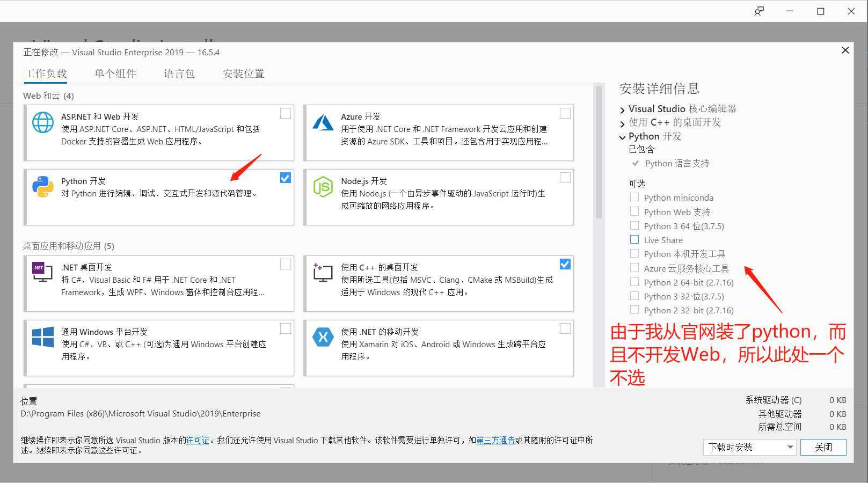Click the install path D:\Program Files text
This screenshot has width=868, height=483.
[x=141, y=414]
